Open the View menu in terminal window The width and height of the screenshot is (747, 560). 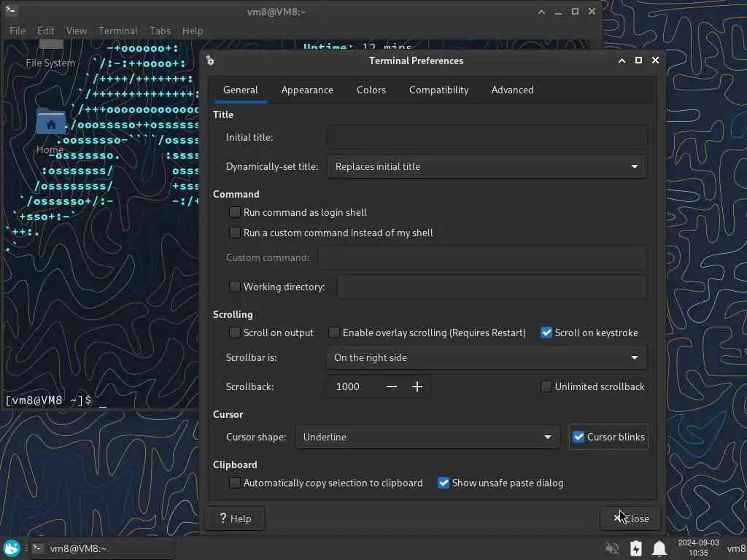(76, 31)
